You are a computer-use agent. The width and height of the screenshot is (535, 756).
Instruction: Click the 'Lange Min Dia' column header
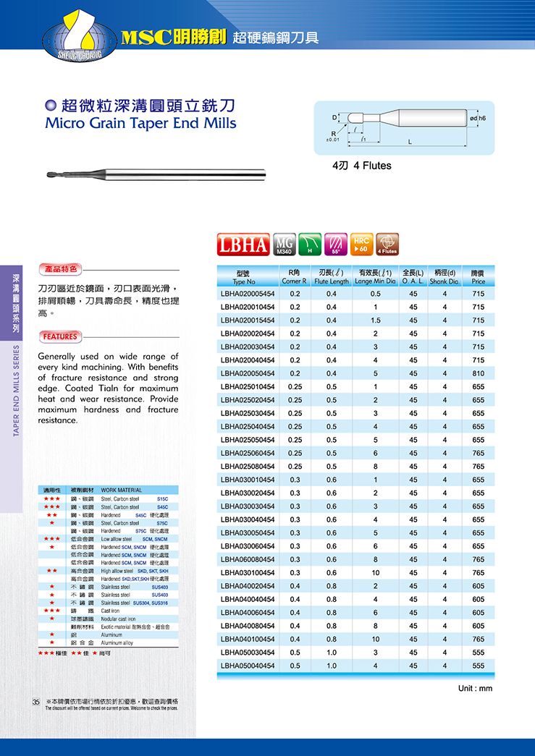pyautogui.click(x=375, y=281)
